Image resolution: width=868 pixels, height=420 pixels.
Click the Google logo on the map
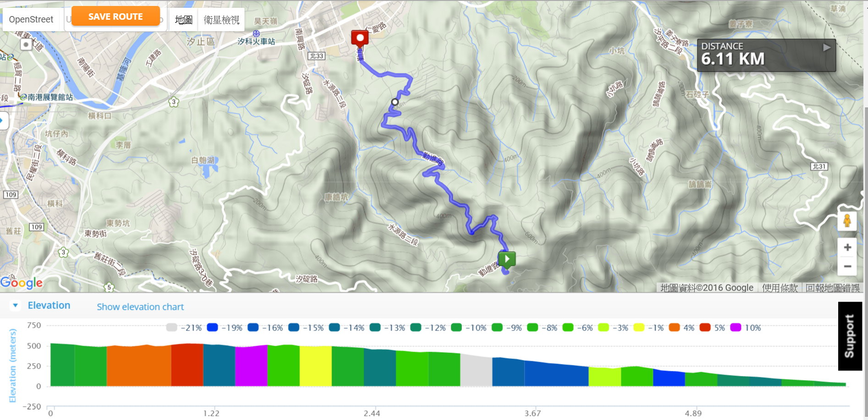pos(22,282)
